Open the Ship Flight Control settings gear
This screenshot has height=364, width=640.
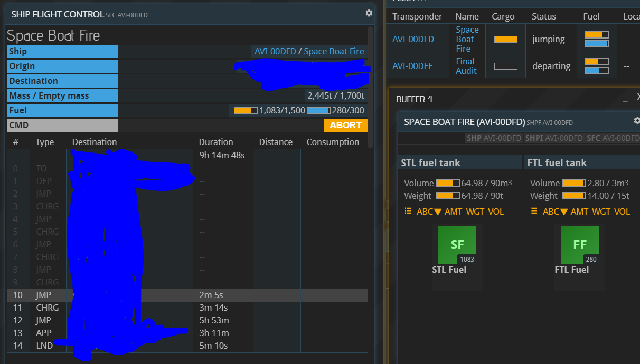[369, 13]
